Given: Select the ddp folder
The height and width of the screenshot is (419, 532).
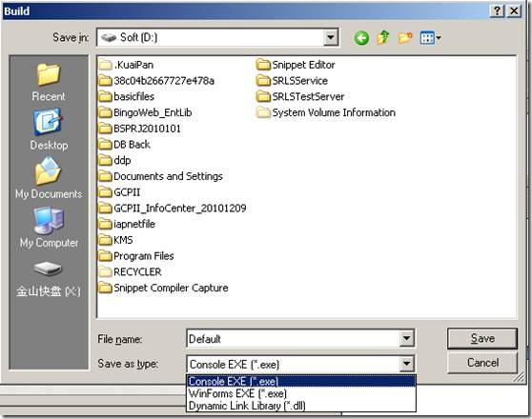Looking at the screenshot, I should [x=114, y=160].
